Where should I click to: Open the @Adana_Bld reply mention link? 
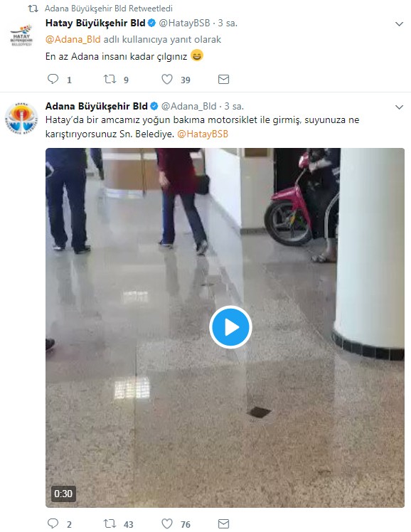[73, 39]
